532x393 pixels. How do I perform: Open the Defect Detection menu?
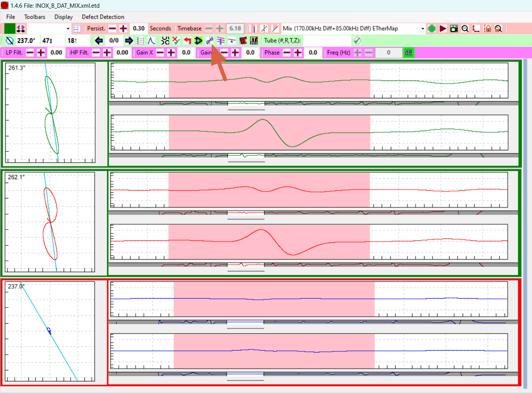pyautogui.click(x=103, y=17)
